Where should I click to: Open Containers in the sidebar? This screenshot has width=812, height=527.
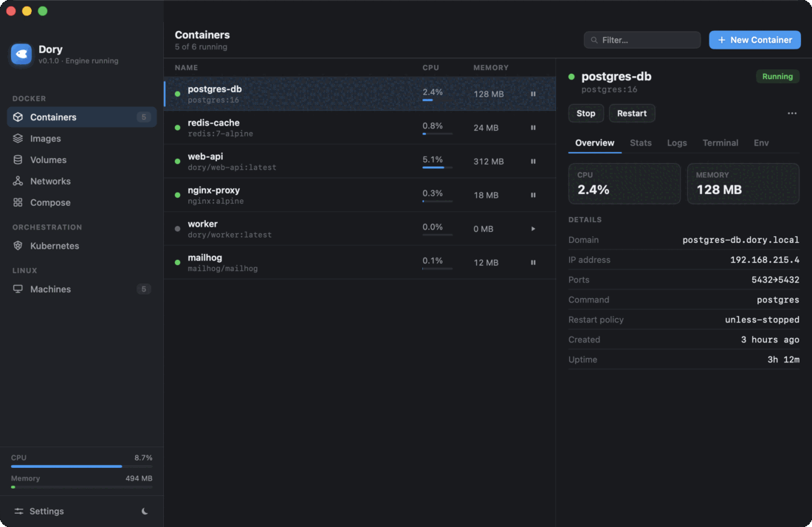[82, 117]
